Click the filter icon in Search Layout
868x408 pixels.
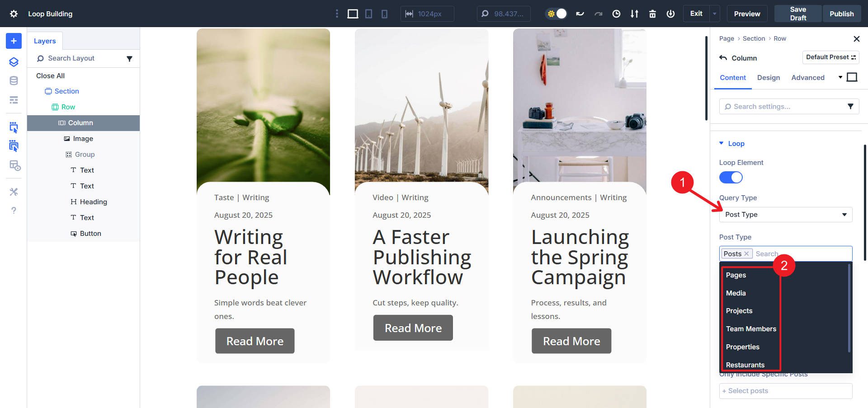pos(129,59)
